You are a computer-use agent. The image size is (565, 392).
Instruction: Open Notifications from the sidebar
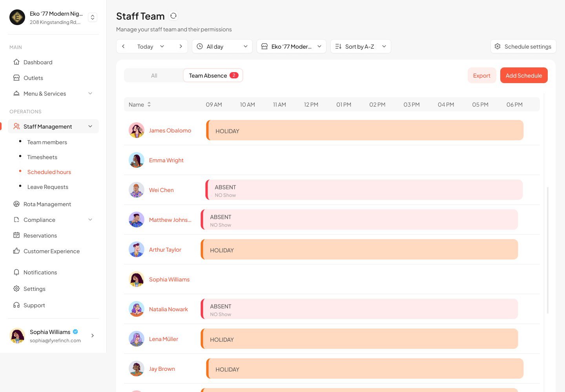click(x=53, y=272)
